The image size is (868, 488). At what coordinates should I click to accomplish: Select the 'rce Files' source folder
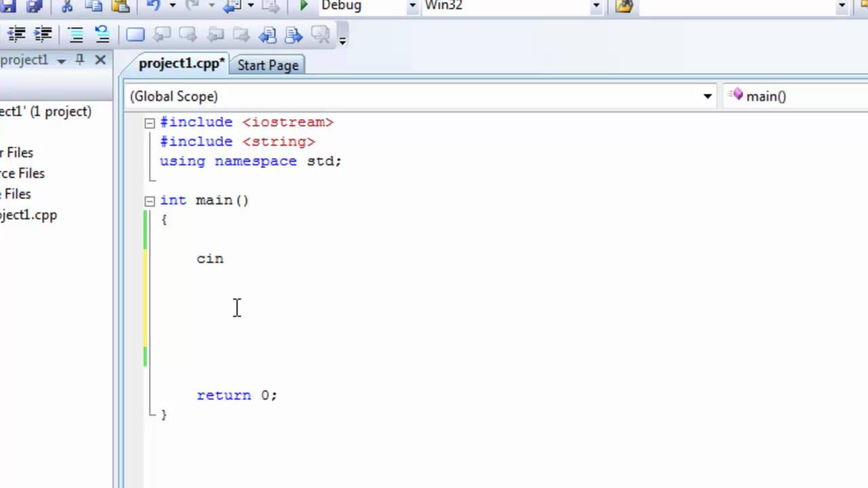(22, 173)
